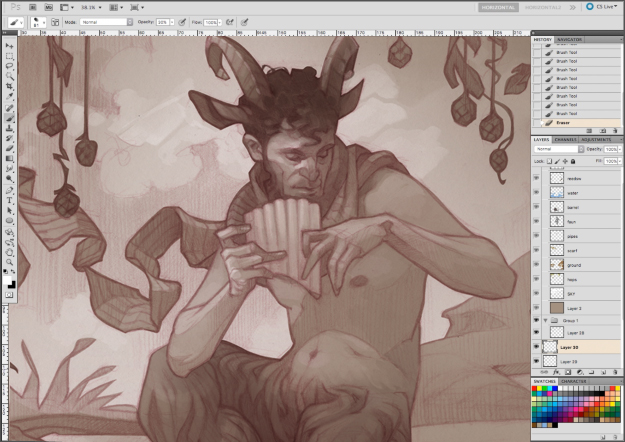Screen dimensions: 625x442
Task: Select the Ellipse shape tool
Action: (x=9, y=220)
